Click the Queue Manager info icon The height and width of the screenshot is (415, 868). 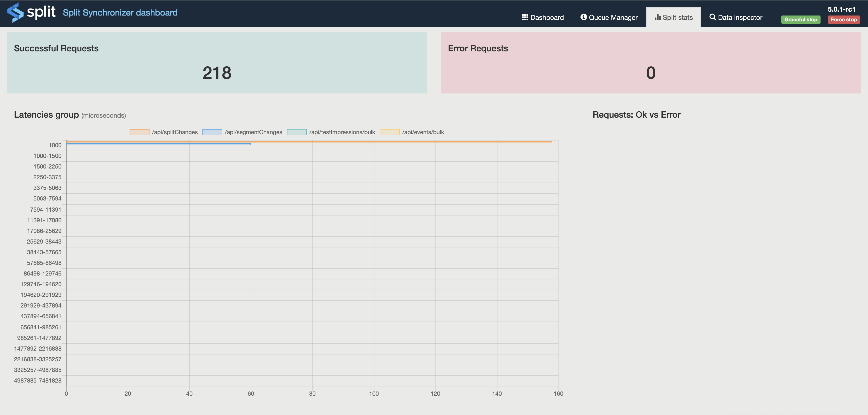(583, 17)
